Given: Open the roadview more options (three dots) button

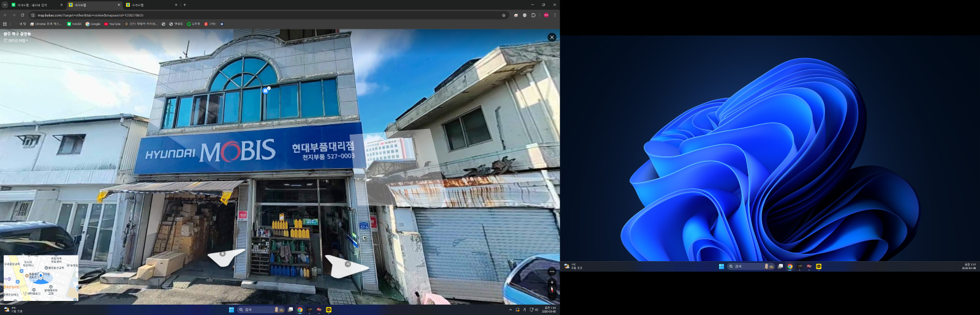Looking at the screenshot, I should (x=552, y=271).
